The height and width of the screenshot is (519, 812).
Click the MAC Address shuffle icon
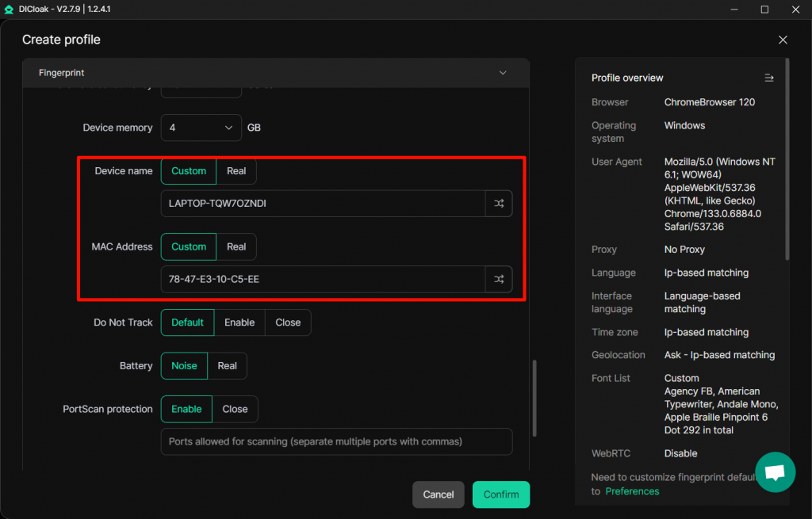(499, 279)
